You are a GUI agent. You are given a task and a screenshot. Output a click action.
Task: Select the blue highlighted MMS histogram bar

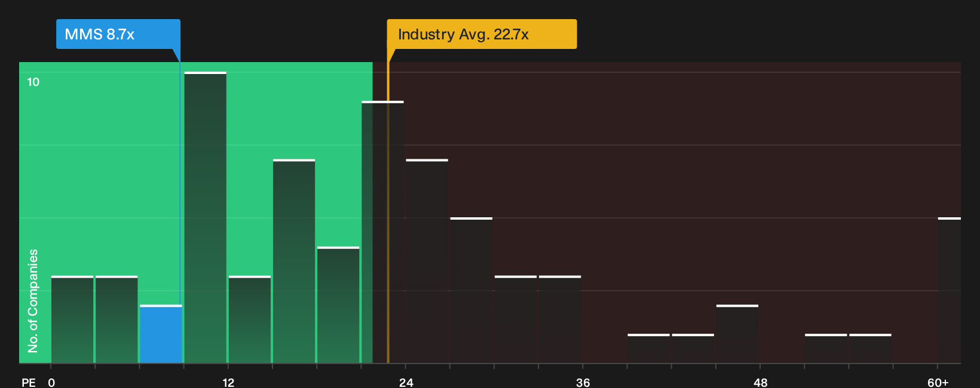tap(161, 334)
